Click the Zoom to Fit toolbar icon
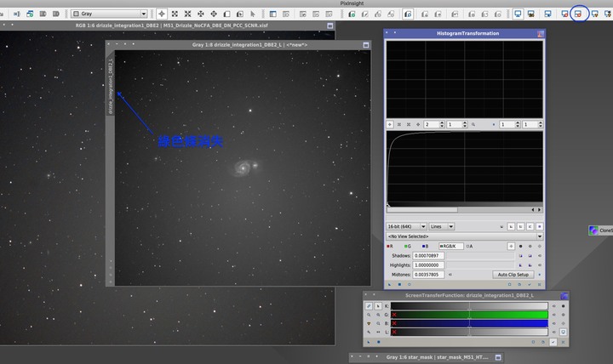The width and height of the screenshot is (613, 364). pyautogui.click(x=175, y=14)
